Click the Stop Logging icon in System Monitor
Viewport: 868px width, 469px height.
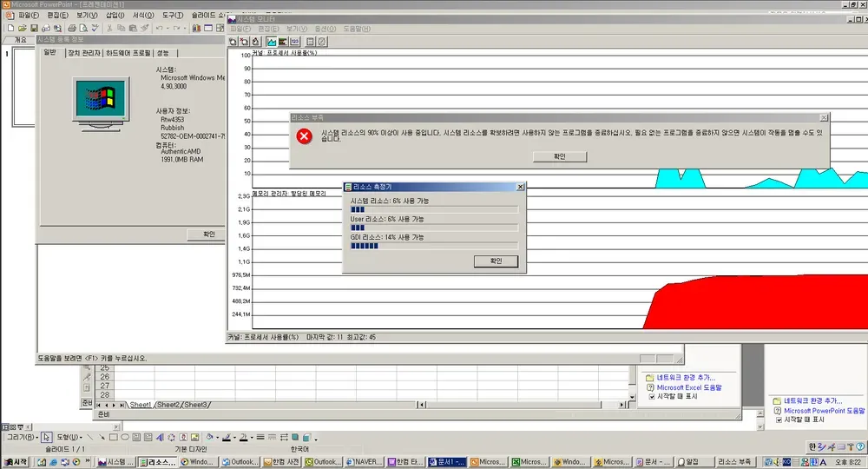[322, 42]
